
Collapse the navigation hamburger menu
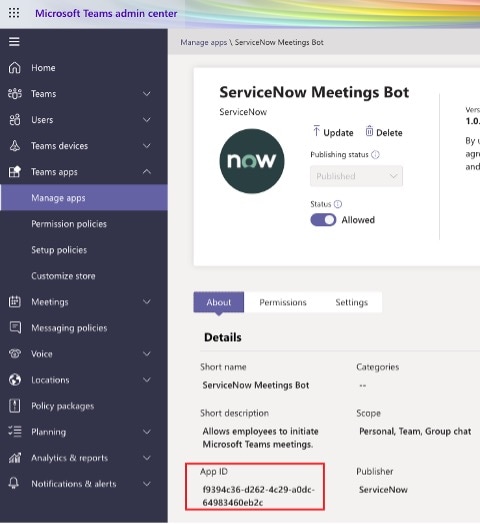[14, 42]
